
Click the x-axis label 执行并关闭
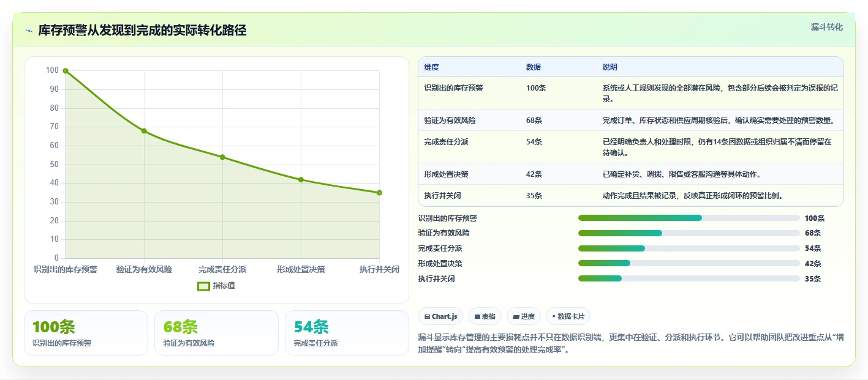tap(379, 269)
